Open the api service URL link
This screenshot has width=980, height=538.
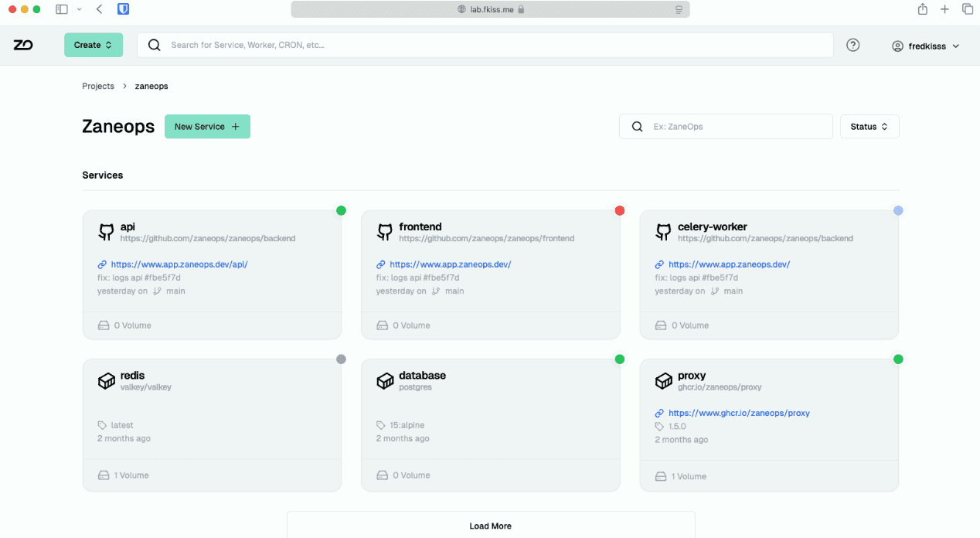click(179, 264)
